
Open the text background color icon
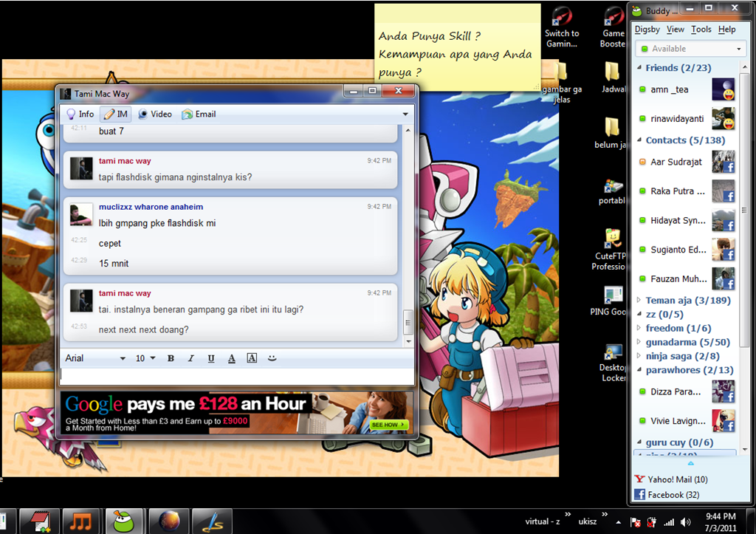tap(252, 358)
